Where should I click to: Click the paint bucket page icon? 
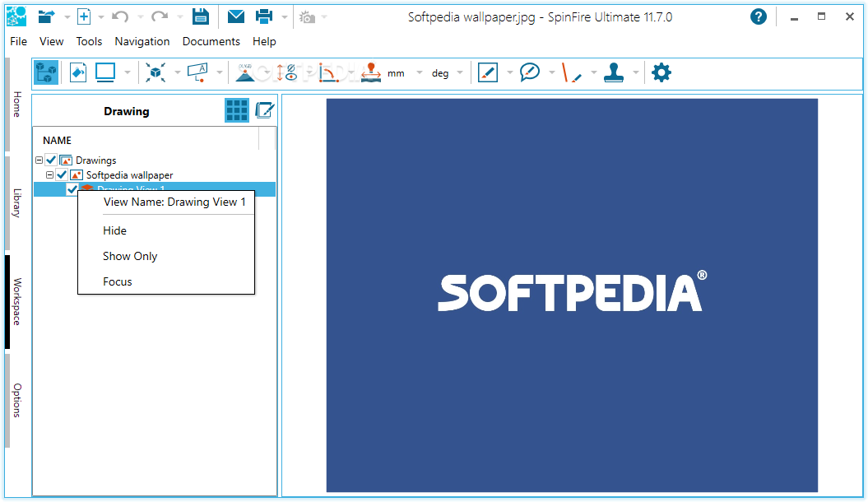(78, 72)
